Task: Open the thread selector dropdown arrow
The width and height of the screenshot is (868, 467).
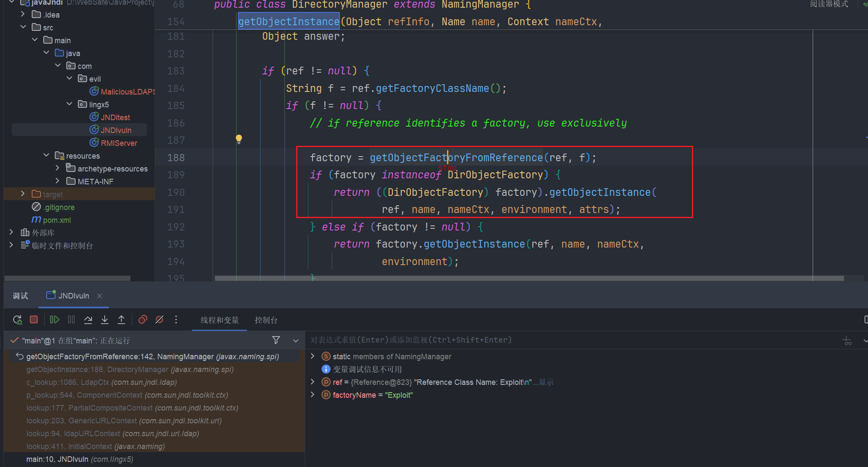Action: pos(296,340)
